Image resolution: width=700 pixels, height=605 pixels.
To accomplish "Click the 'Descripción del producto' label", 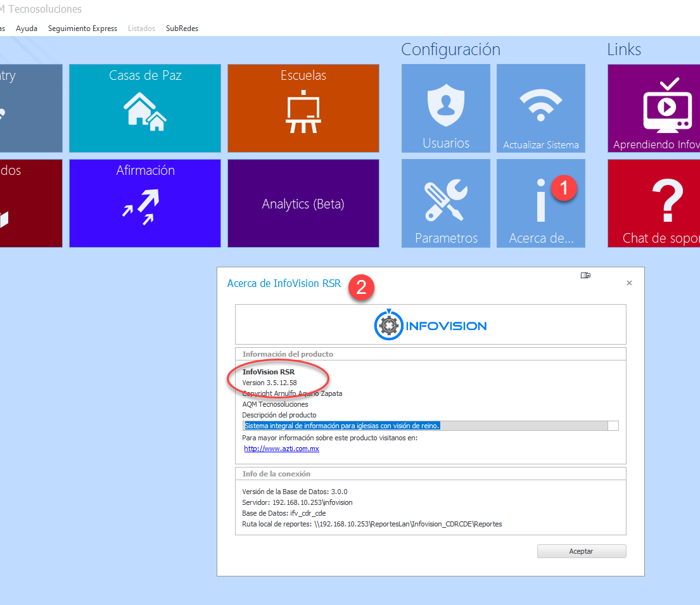I will [279, 415].
